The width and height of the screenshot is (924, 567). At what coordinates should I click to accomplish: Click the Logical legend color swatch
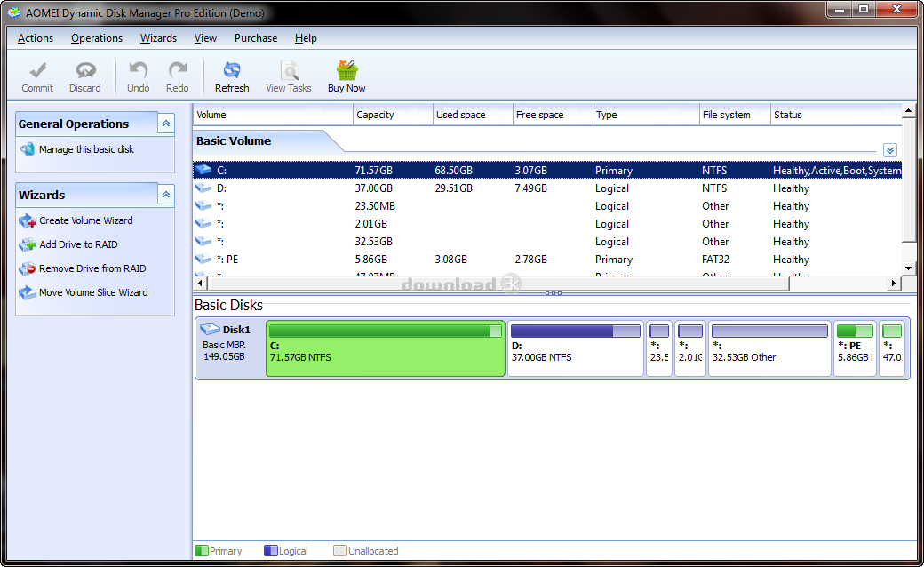point(270,550)
